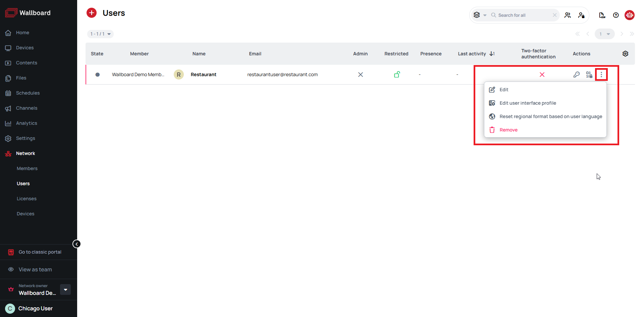
Task: Collapse the sidebar with the arrow button
Action: 76,244
